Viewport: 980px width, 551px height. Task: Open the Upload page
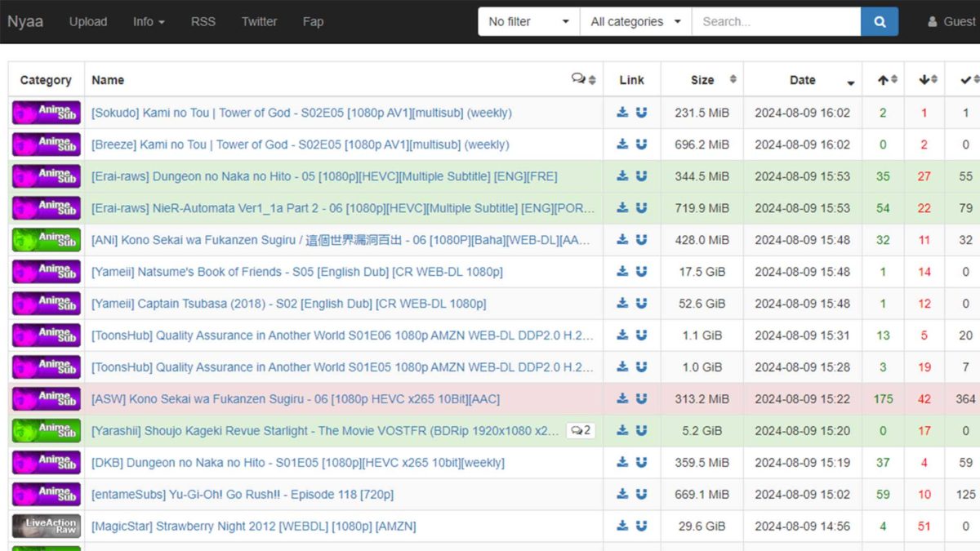[88, 22]
